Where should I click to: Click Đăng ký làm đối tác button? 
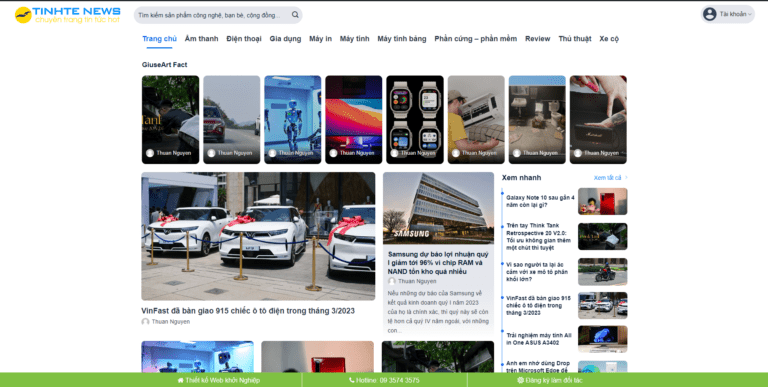tap(550, 380)
